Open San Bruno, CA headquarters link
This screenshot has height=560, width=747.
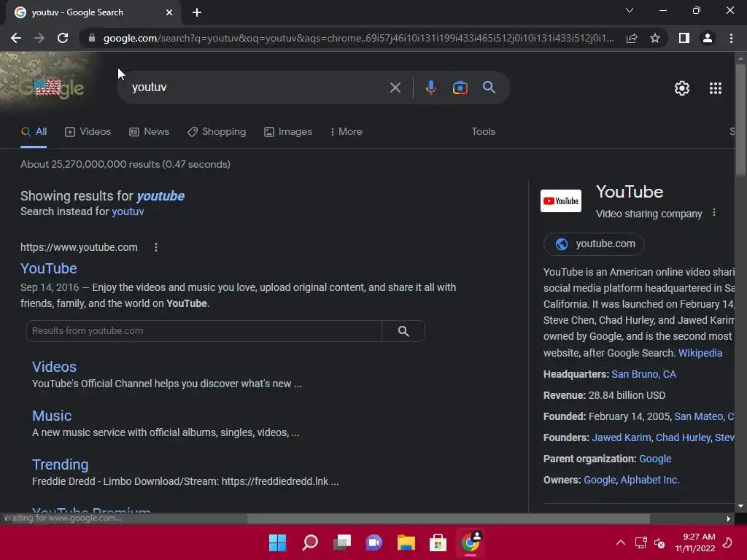coord(643,374)
